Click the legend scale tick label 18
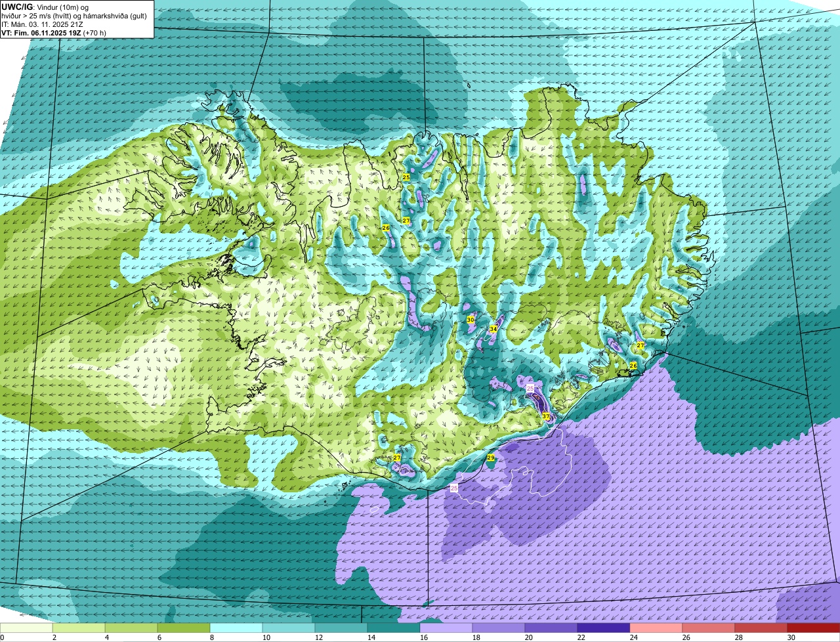Viewport: 840px width, 642px height. coord(476,637)
